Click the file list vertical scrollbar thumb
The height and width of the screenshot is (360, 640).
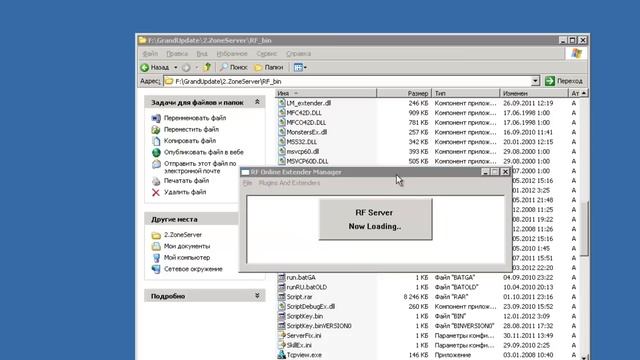coord(584,229)
